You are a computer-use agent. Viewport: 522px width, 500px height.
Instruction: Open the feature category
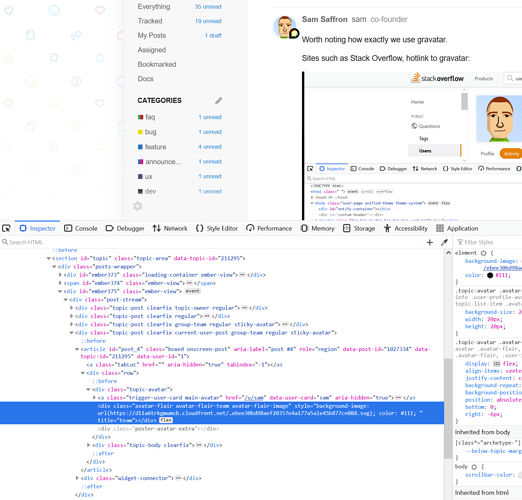155,147
